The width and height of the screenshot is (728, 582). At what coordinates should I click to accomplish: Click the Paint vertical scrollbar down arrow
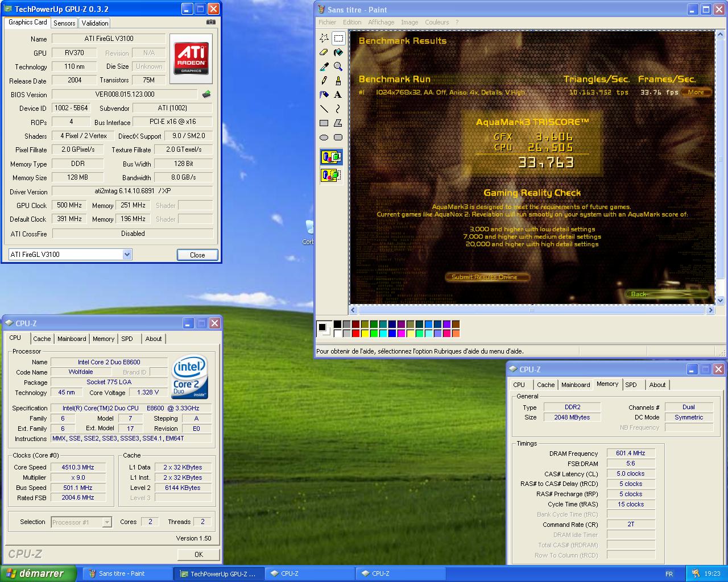(719, 300)
